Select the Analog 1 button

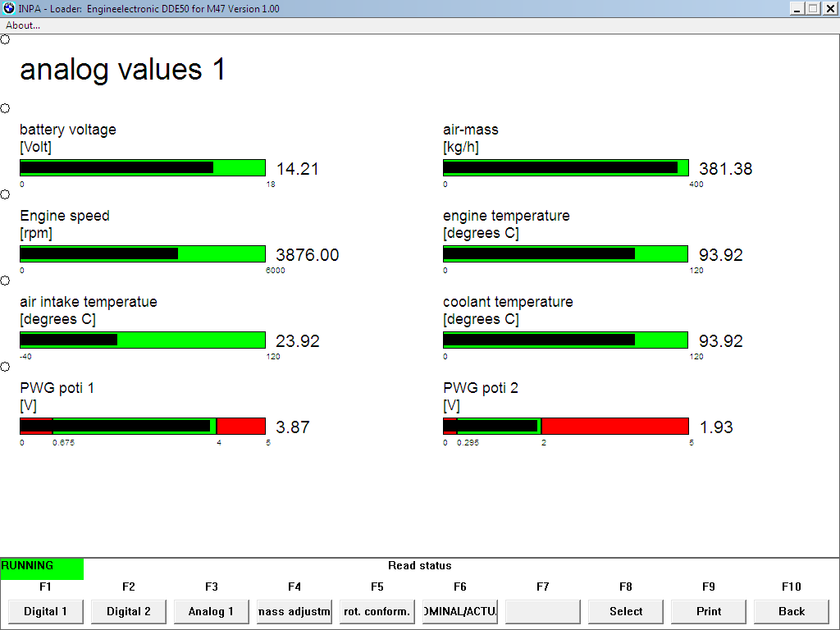pos(211,611)
